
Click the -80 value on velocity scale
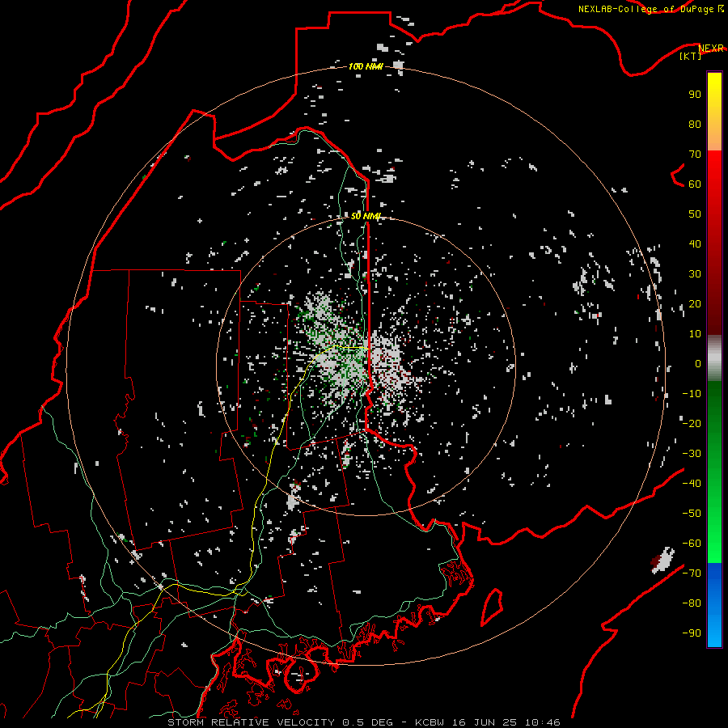(x=692, y=603)
